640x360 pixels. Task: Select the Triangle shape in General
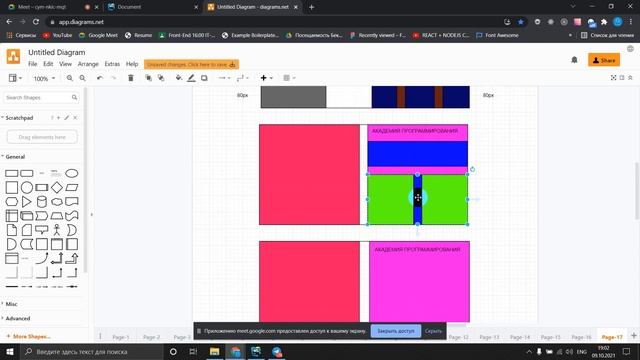point(27,202)
